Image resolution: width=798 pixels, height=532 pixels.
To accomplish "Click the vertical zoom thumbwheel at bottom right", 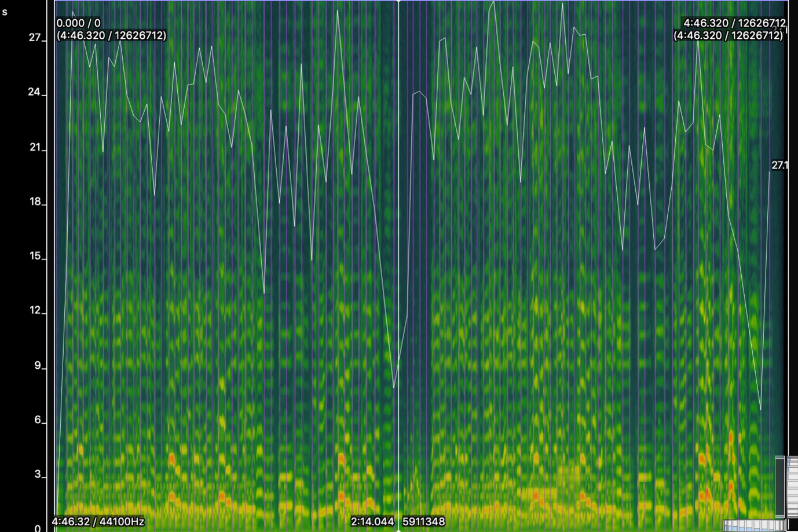I will click(792, 486).
